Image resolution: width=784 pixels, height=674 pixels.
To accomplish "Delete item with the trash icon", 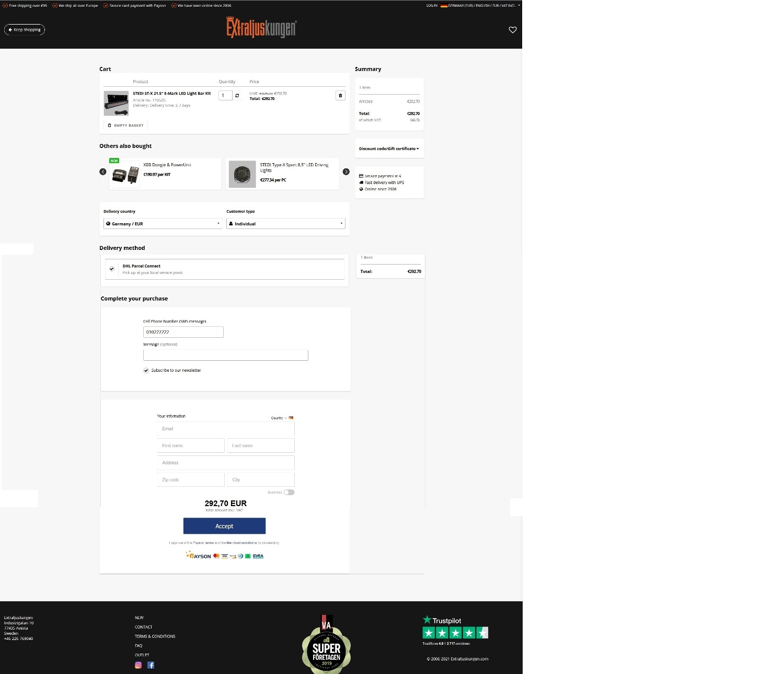I will click(340, 95).
